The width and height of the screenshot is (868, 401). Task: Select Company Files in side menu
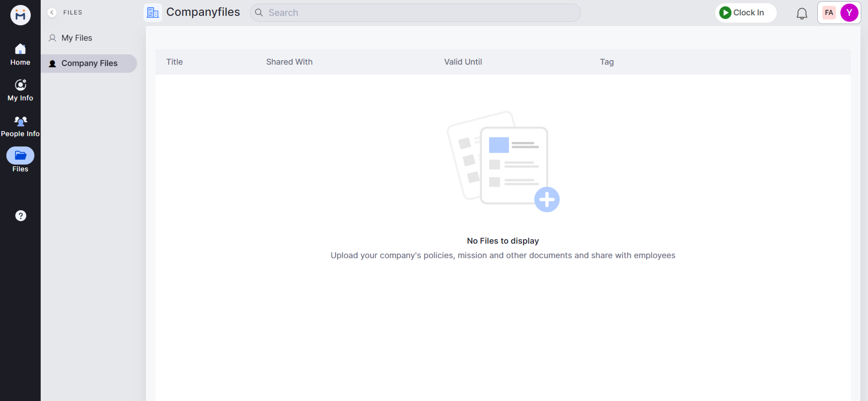pyautogui.click(x=89, y=63)
